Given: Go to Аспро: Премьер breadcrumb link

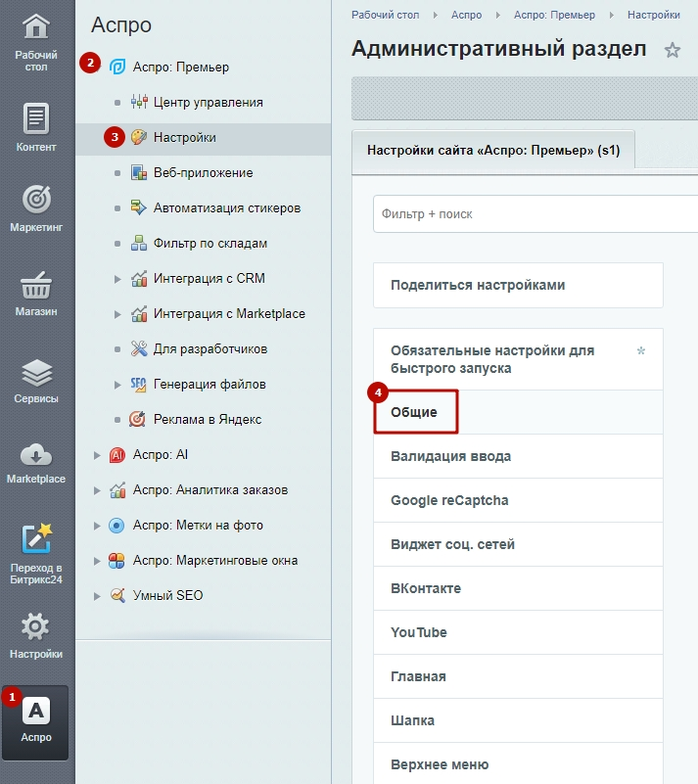Looking at the screenshot, I should [554, 15].
